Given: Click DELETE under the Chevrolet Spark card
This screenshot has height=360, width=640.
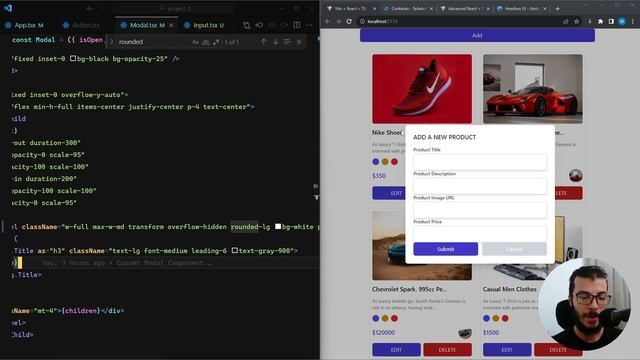Looking at the screenshot, I should (x=447, y=350).
